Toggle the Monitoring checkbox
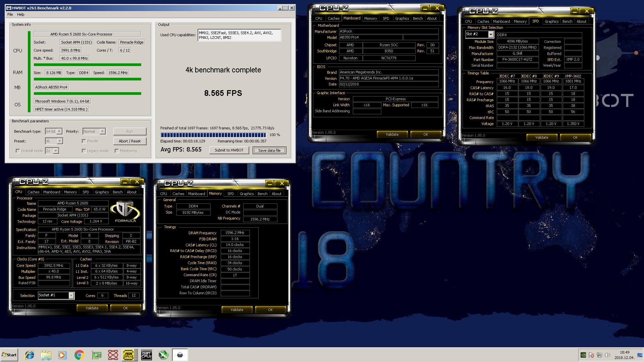 pos(117,151)
